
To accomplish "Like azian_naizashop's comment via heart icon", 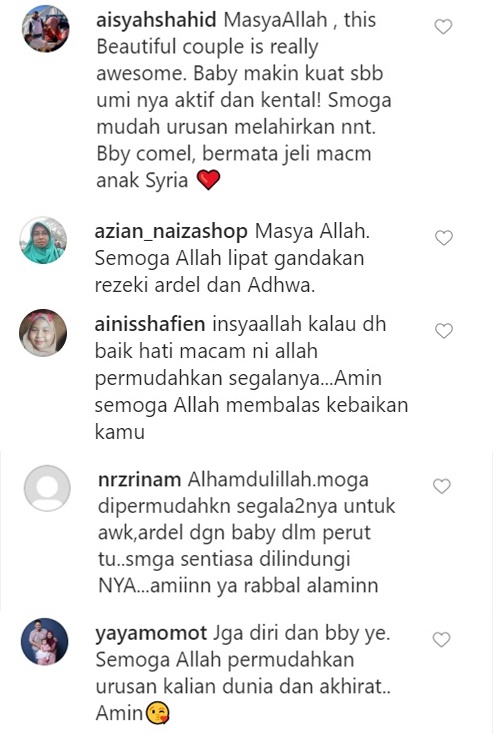I will point(444,238).
